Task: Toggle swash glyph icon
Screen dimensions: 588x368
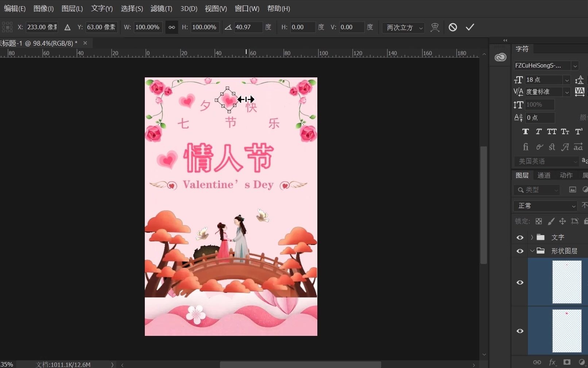Action: coord(565,147)
